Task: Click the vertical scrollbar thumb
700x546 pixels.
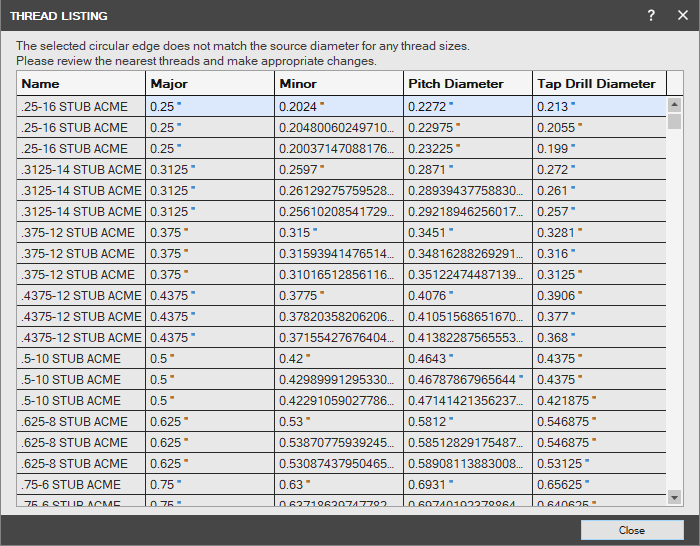Action: [674, 121]
